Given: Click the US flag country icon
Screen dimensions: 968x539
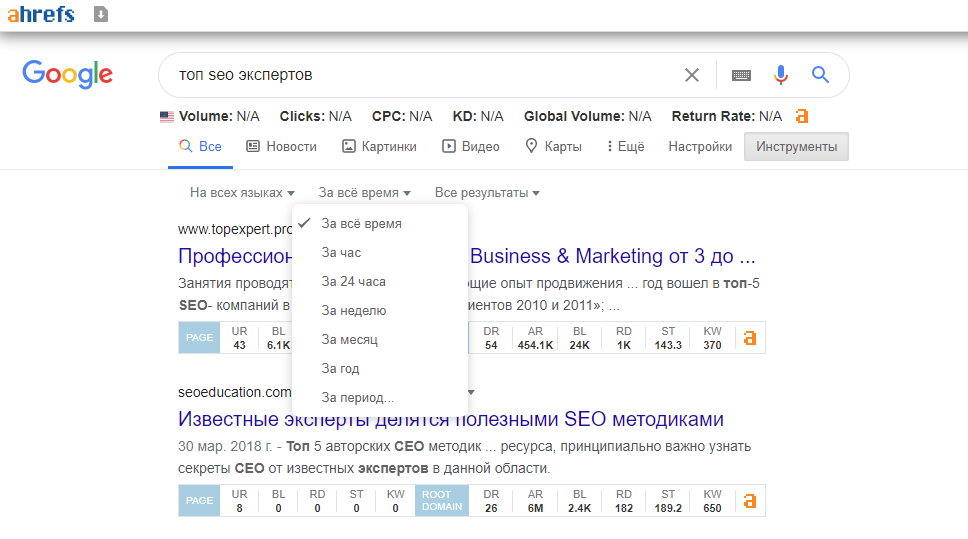Looking at the screenshot, I should point(167,117).
